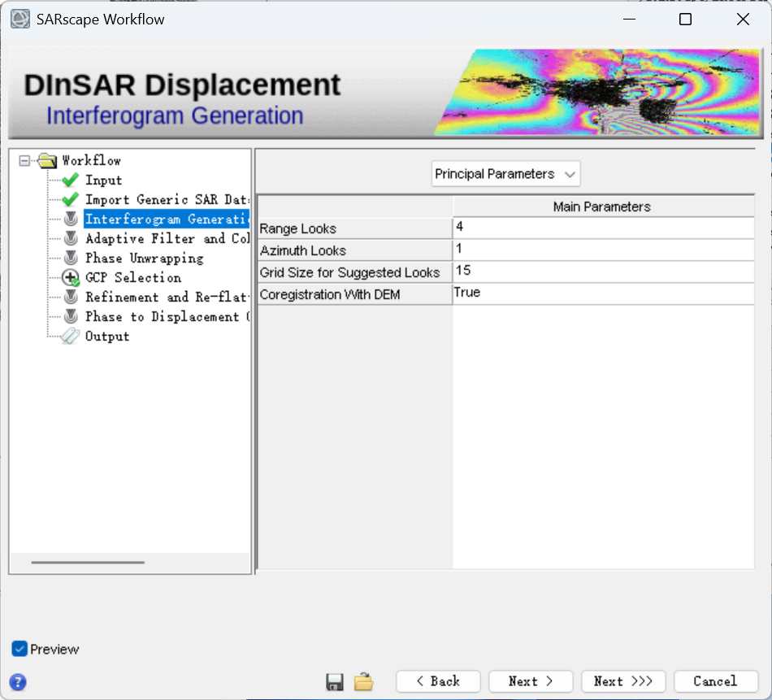Click the checkmark beside Import Generic SAR Data
The width and height of the screenshot is (772, 700).
coord(71,199)
